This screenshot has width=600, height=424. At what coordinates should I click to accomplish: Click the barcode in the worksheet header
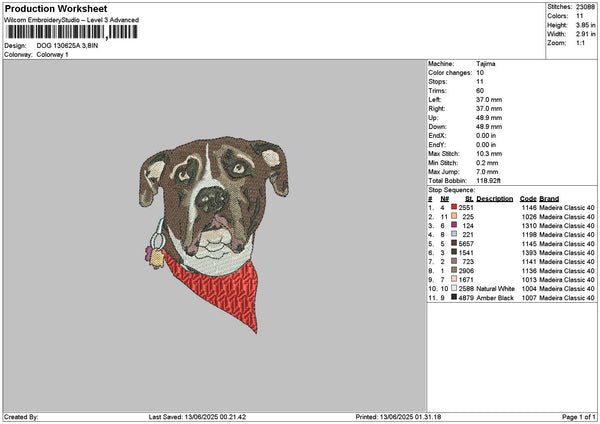72,32
